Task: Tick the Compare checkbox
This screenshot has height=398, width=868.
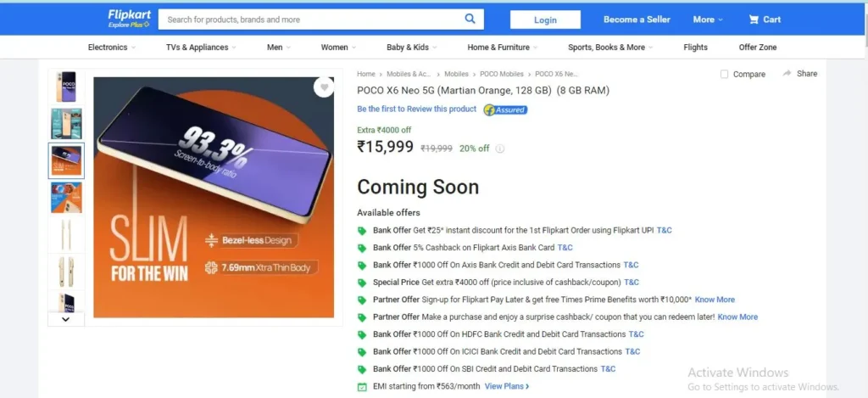Action: (x=724, y=75)
